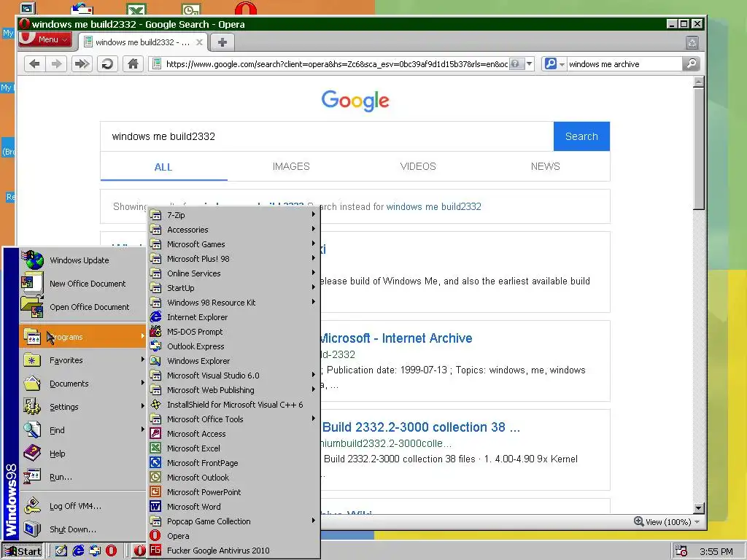Click Show Desktop icon in Quick Launch

(x=61, y=551)
